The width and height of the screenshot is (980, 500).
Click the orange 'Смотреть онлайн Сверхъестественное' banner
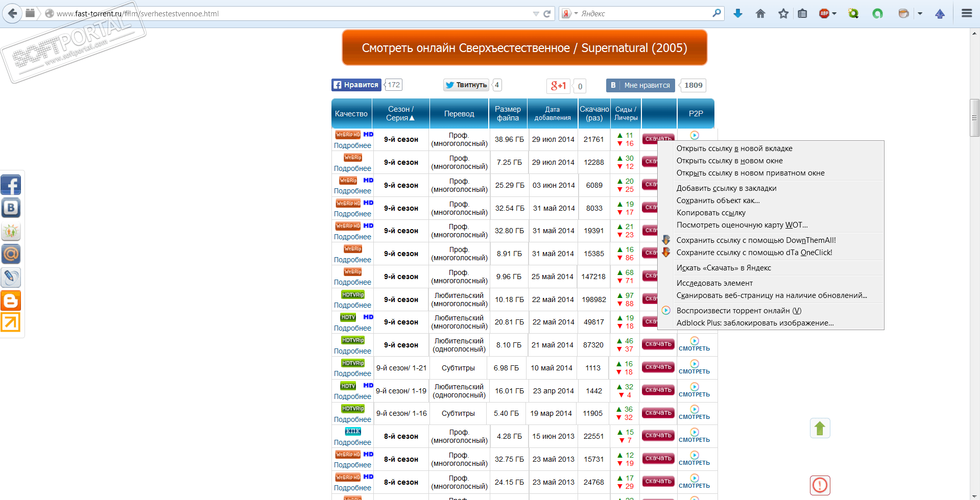pyautogui.click(x=524, y=47)
